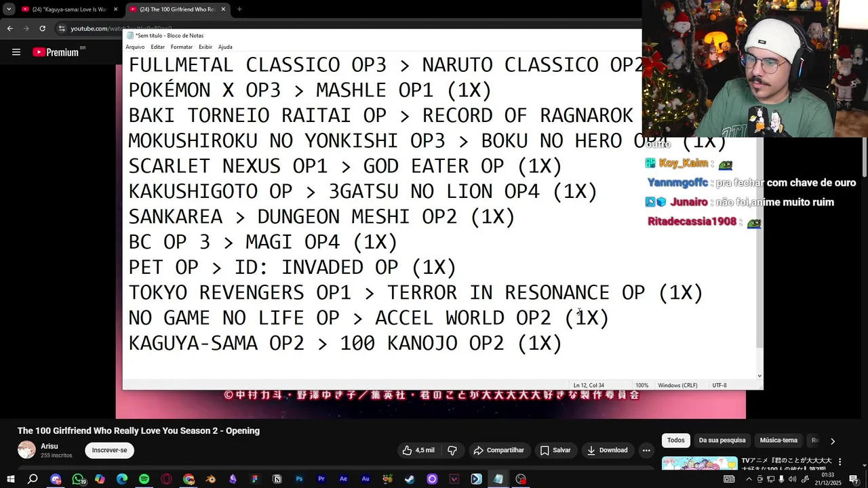This screenshot has height=488, width=868.
Task: Open Microsoft Edge from the taskbar
Action: pos(122,479)
